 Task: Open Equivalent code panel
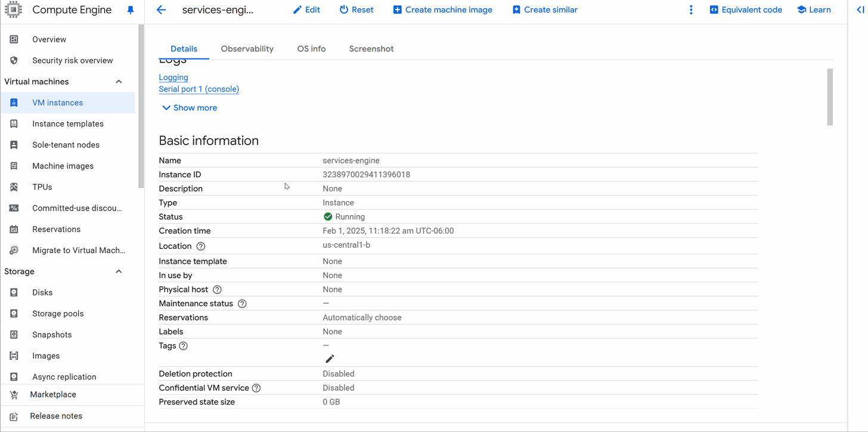pos(746,10)
